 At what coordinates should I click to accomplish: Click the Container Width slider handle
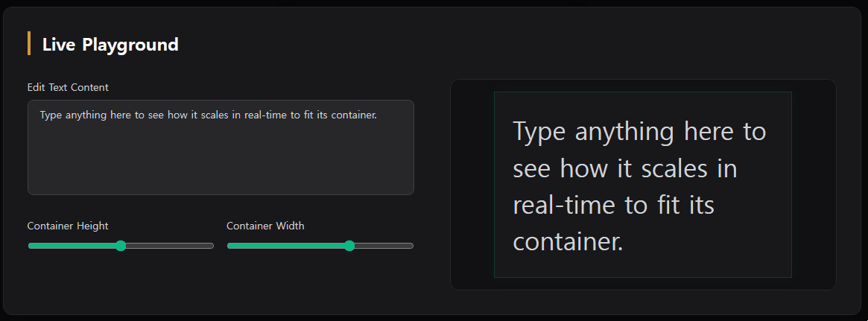[x=349, y=246]
